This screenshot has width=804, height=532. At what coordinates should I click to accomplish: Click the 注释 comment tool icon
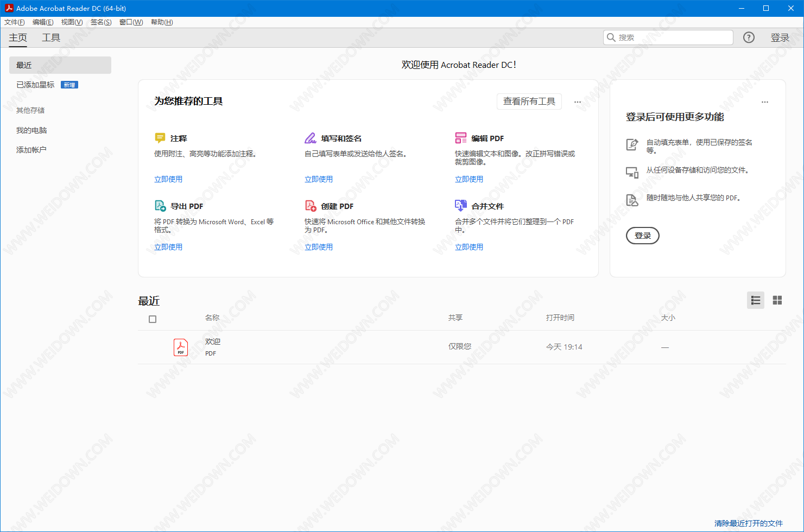click(x=160, y=138)
